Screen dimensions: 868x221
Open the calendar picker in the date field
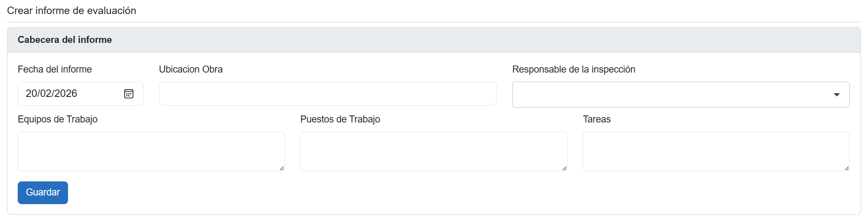coord(129,94)
